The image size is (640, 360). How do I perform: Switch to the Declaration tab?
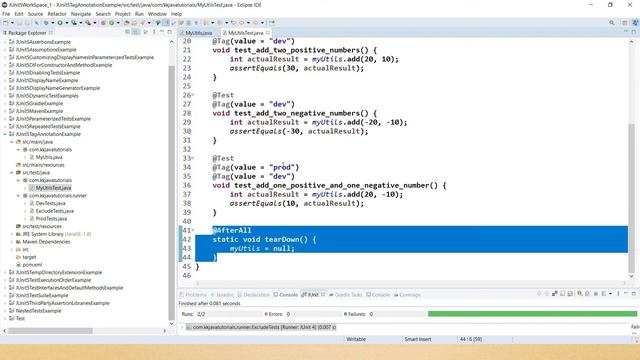[x=253, y=295]
